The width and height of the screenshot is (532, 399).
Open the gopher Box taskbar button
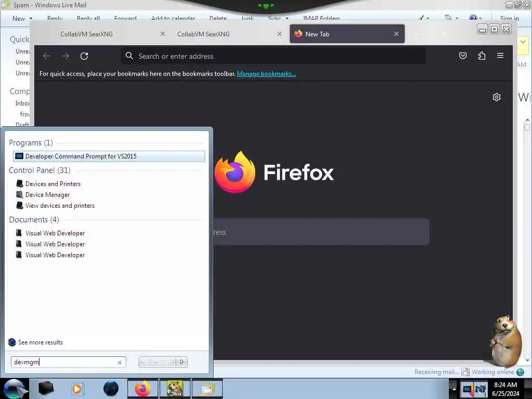175,389
